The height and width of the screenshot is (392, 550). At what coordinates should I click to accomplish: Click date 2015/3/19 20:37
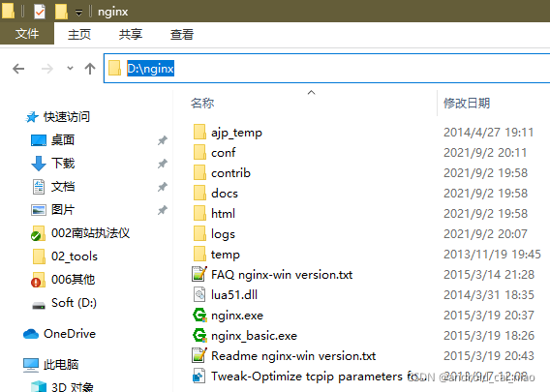tap(489, 316)
